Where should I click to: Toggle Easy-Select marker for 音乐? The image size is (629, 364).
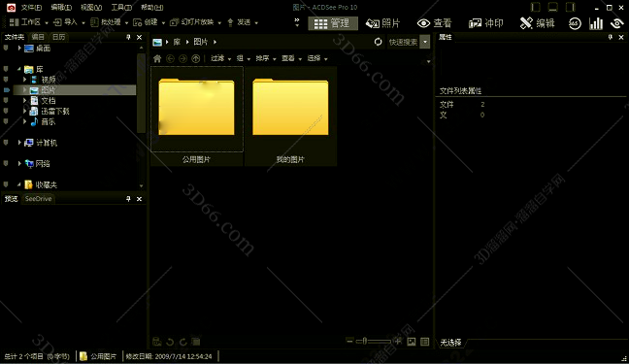tap(6, 121)
